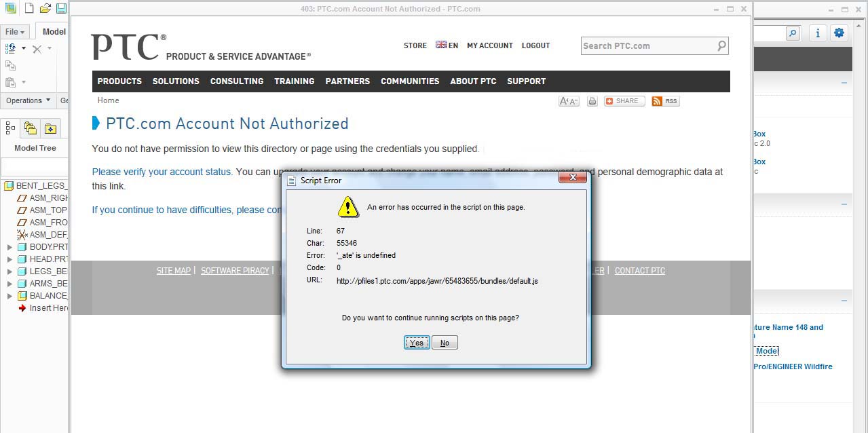Select the Favorites navigator tab icon
The height and width of the screenshot is (433, 868).
[50, 127]
